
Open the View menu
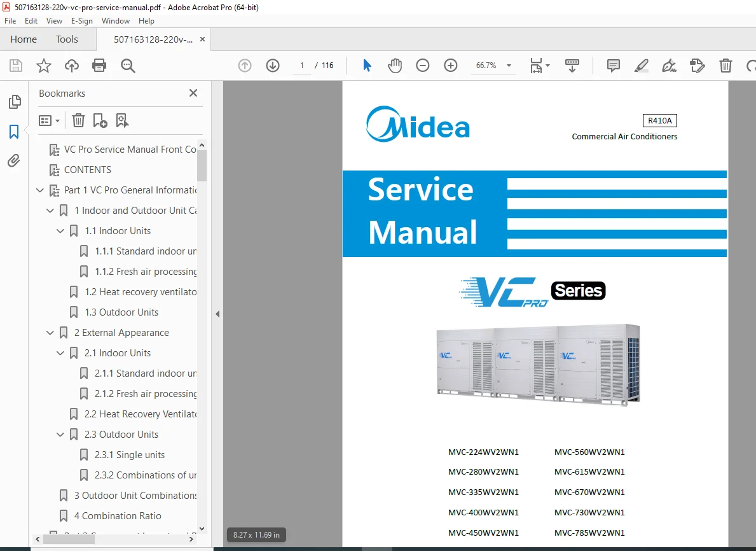pos(54,21)
